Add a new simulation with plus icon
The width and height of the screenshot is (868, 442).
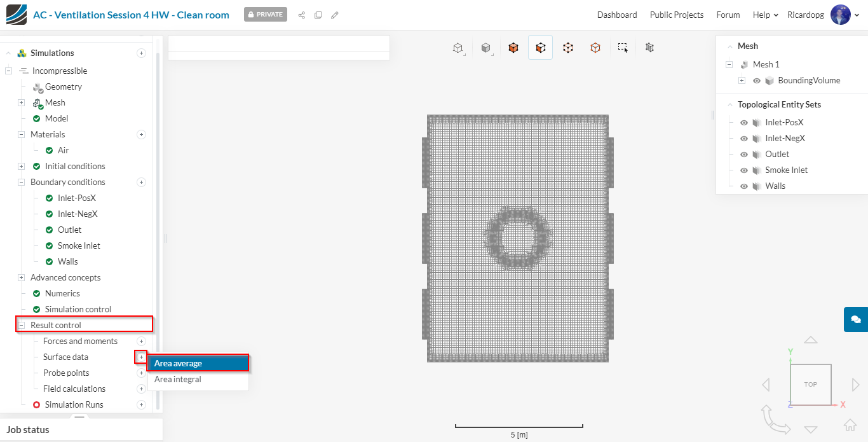click(x=142, y=53)
